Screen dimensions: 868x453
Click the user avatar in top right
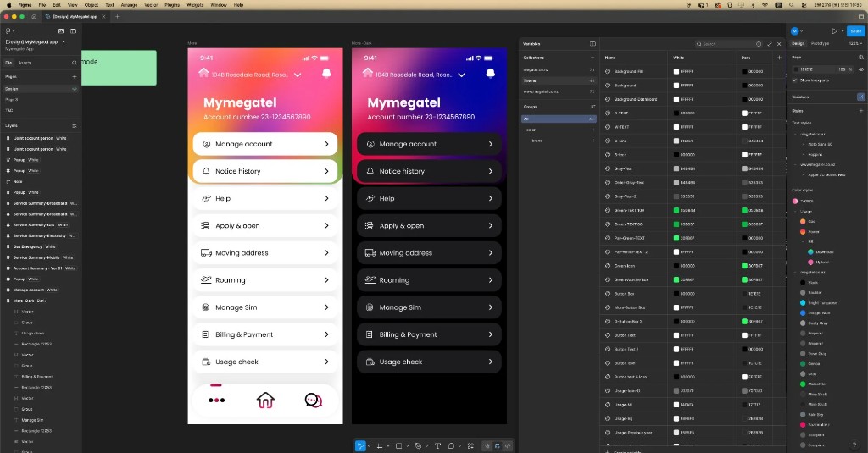pyautogui.click(x=795, y=31)
